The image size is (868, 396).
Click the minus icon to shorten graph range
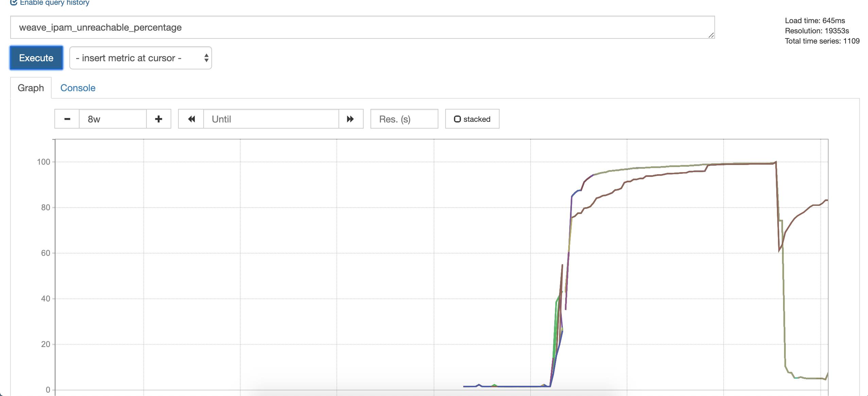click(x=67, y=119)
